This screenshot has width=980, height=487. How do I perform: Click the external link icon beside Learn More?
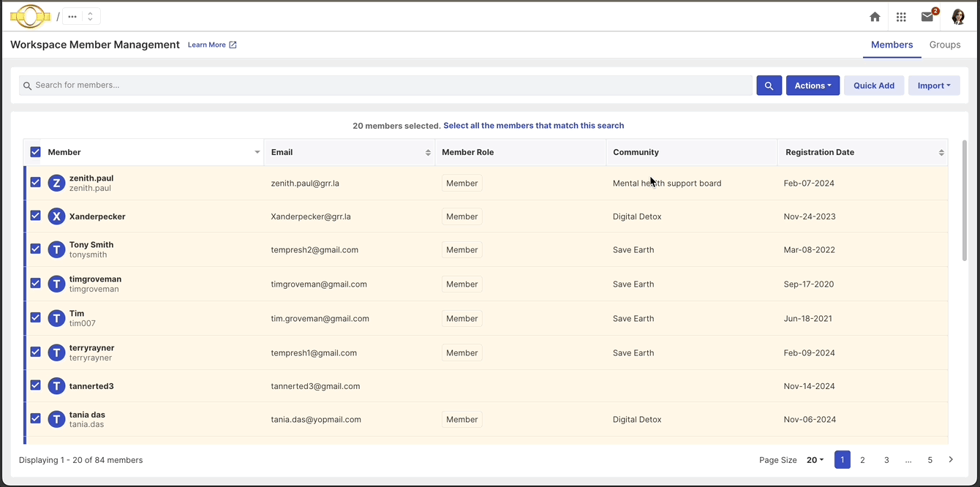[x=233, y=45]
